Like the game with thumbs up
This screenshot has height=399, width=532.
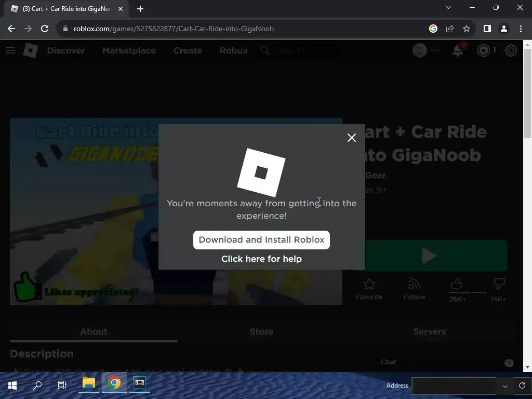point(457,284)
